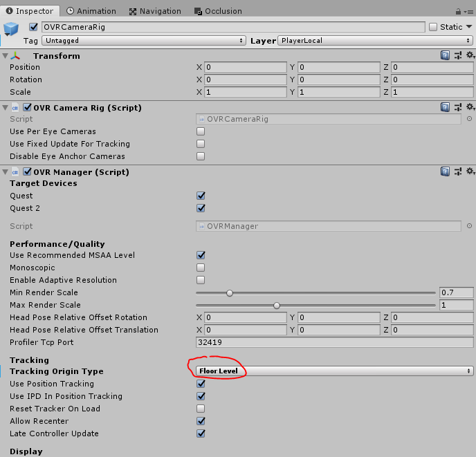
Task: Uncheck Use Recommended MSAA Level
Action: tap(201, 255)
